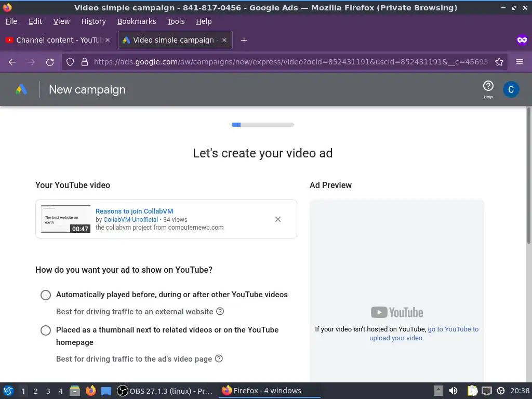Image resolution: width=532 pixels, height=399 pixels.
Task: Open the volume icon in system tray
Action: 453,391
